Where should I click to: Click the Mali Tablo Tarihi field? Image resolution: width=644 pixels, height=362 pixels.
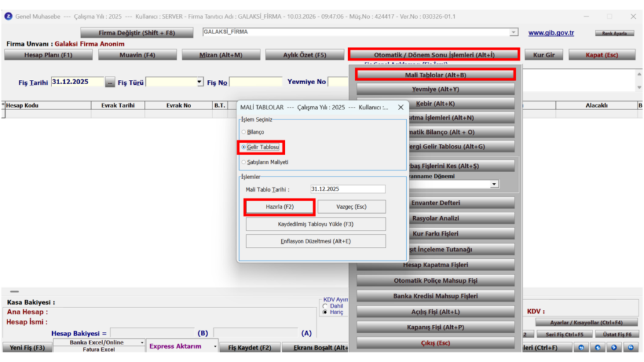348,189
